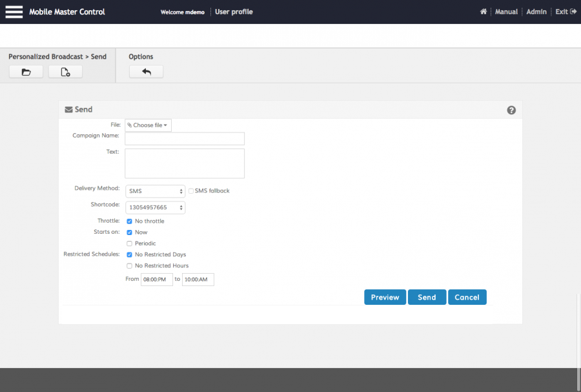Click the new file icon button
Screen dimensions: 581x392
(x=65, y=72)
